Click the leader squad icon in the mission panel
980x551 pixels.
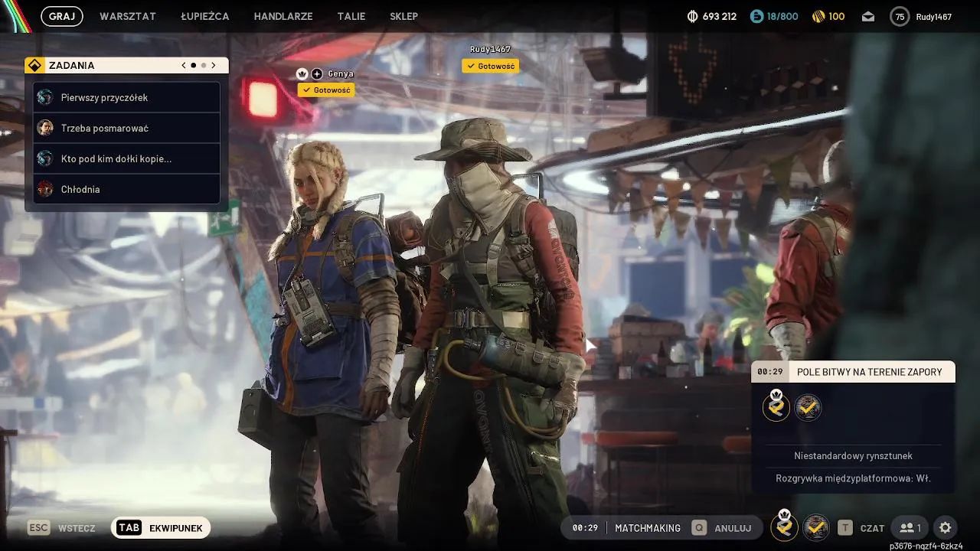click(x=776, y=407)
